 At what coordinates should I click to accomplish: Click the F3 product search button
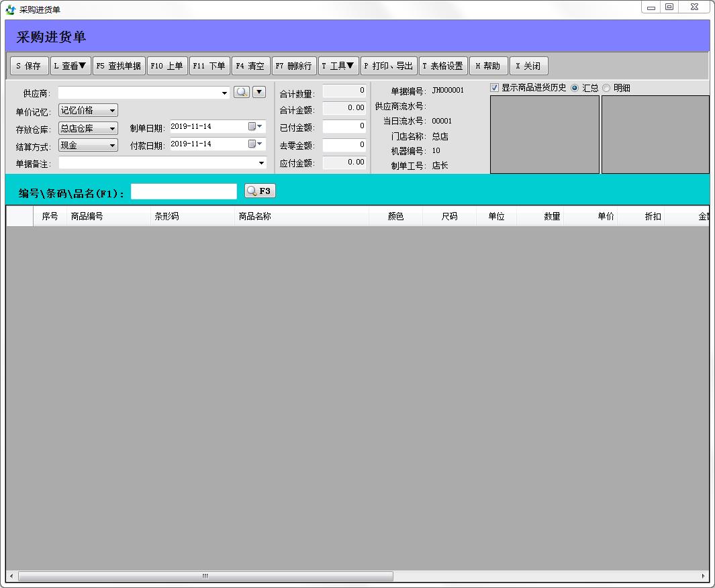tap(260, 191)
